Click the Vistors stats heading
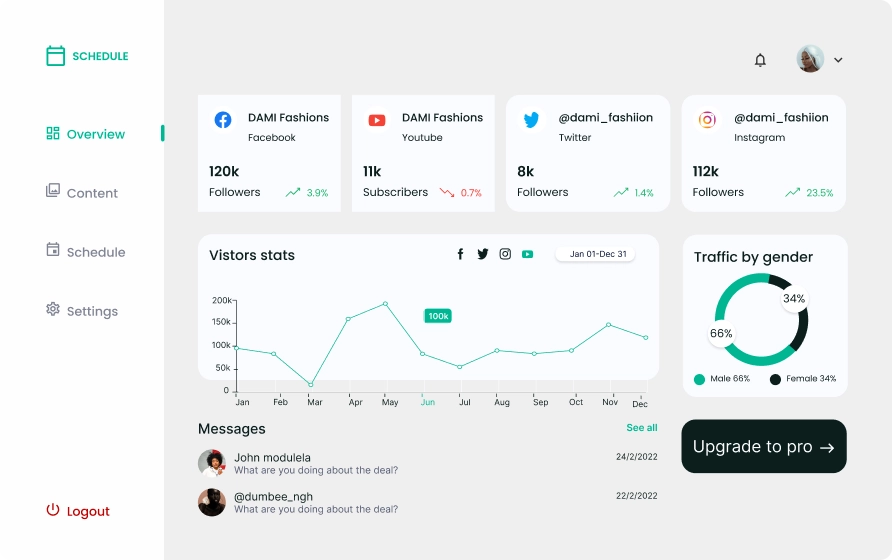The image size is (892, 560). coord(252,255)
